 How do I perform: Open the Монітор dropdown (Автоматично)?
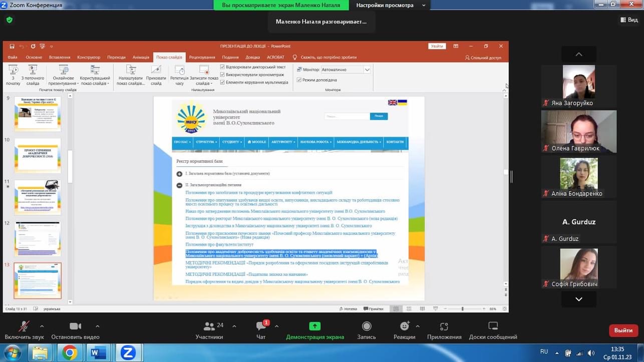(x=345, y=70)
